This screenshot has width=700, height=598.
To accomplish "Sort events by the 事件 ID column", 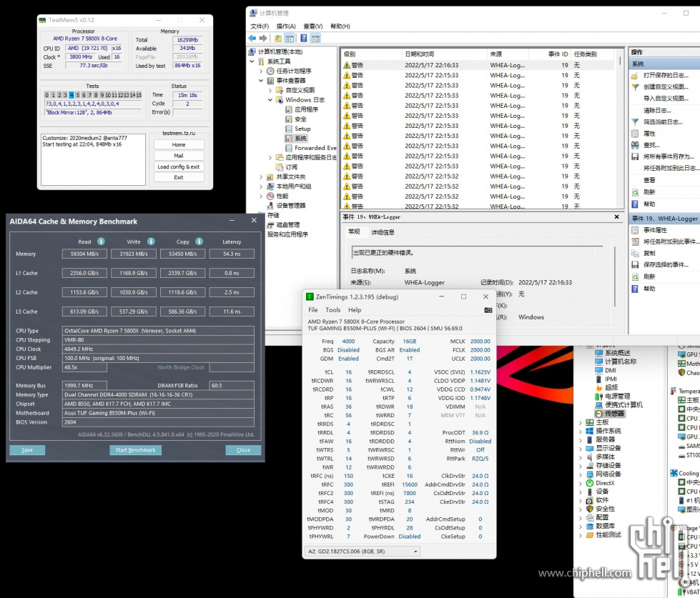I will (x=548, y=54).
